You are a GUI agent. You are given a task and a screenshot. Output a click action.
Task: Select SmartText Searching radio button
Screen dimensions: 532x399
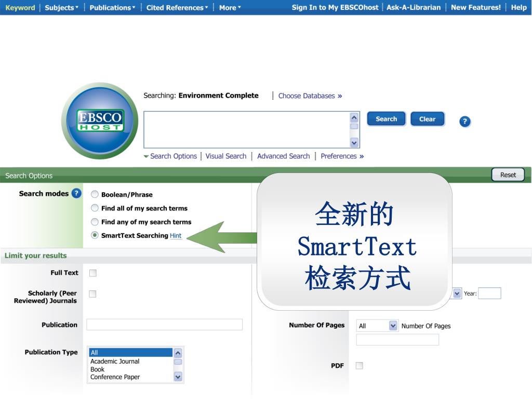click(x=95, y=235)
